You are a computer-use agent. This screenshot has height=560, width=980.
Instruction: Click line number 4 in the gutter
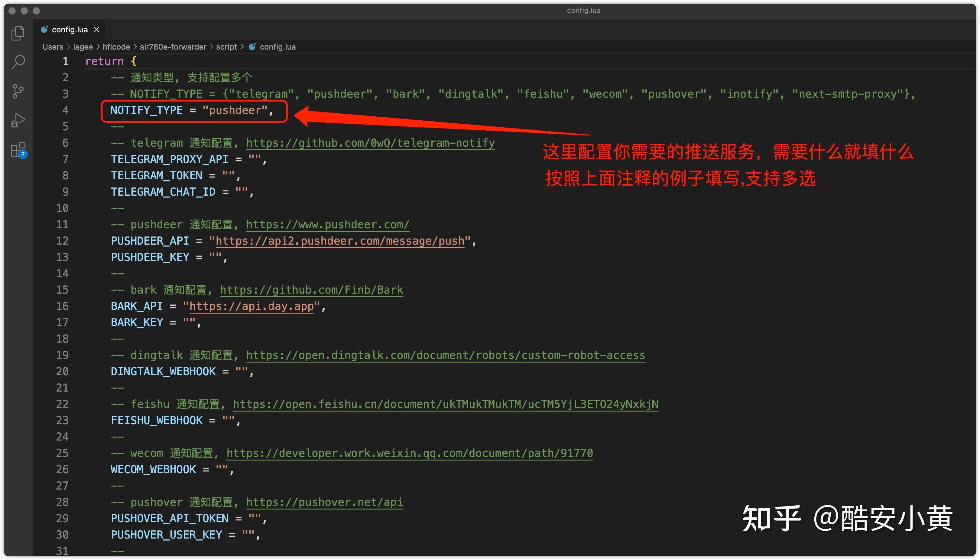pos(66,110)
